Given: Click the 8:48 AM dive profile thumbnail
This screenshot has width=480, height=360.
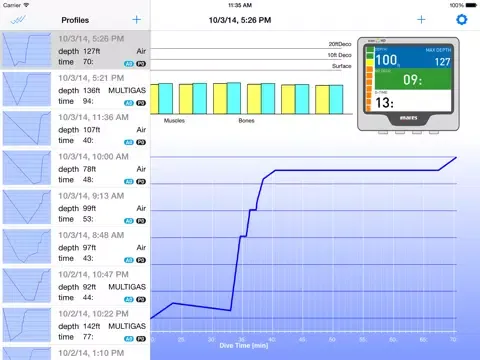Looking at the screenshot, I should click(27, 247).
